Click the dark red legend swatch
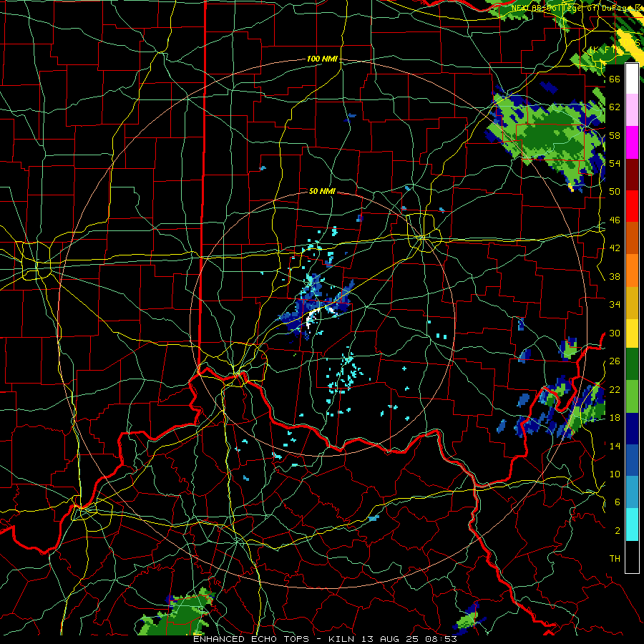 click(632, 175)
